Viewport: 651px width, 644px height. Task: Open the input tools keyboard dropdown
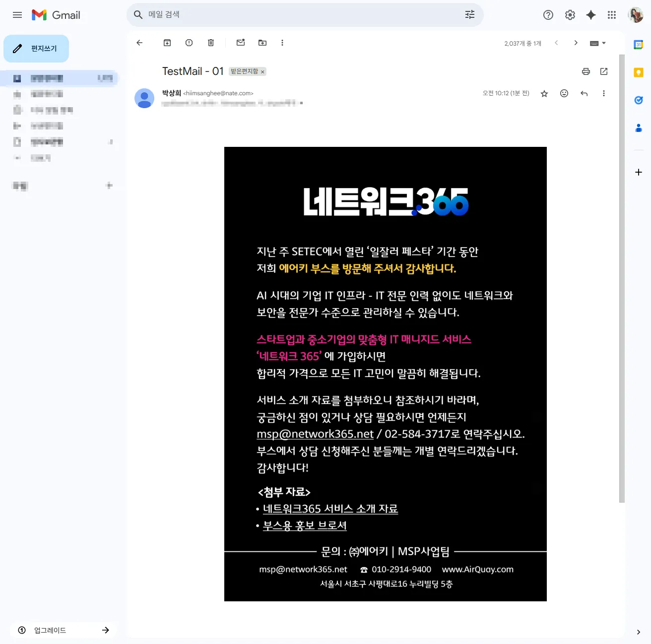[x=598, y=43]
